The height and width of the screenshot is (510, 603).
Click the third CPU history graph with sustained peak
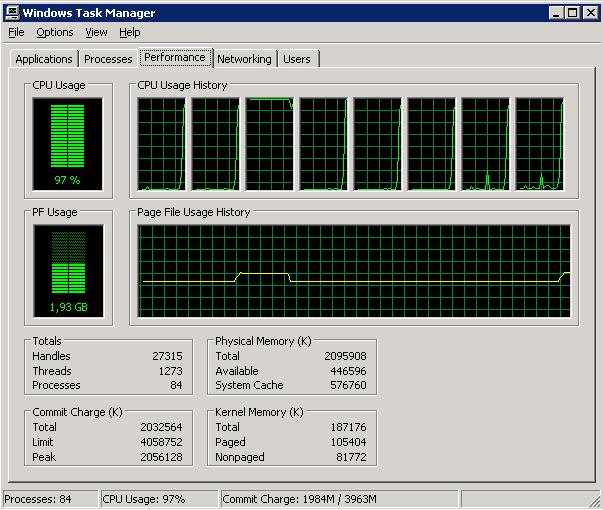tap(269, 144)
